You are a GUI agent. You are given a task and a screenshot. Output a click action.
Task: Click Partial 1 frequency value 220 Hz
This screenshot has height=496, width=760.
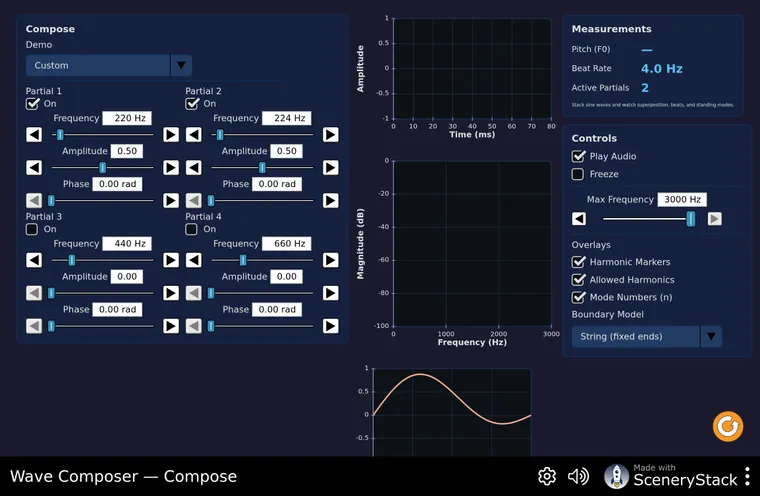(127, 118)
